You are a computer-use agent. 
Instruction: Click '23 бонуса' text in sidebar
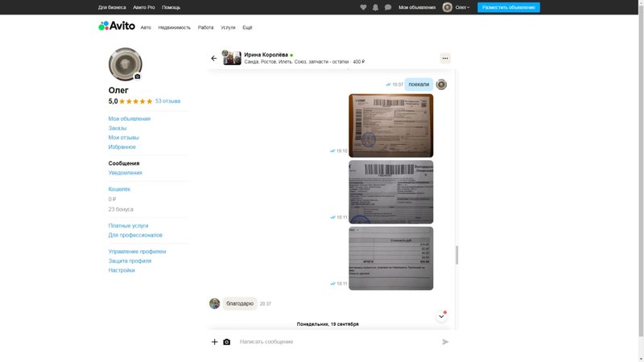pyautogui.click(x=121, y=209)
